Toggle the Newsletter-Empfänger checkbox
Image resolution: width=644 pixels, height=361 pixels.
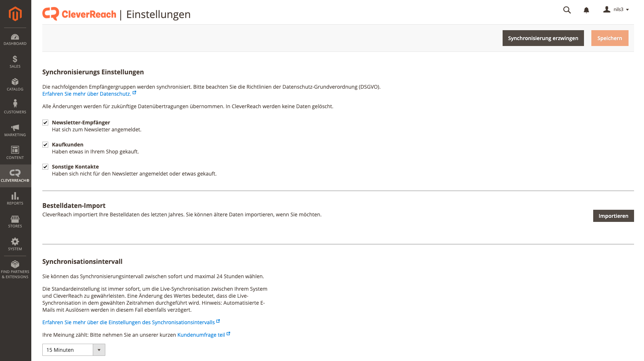coord(45,123)
